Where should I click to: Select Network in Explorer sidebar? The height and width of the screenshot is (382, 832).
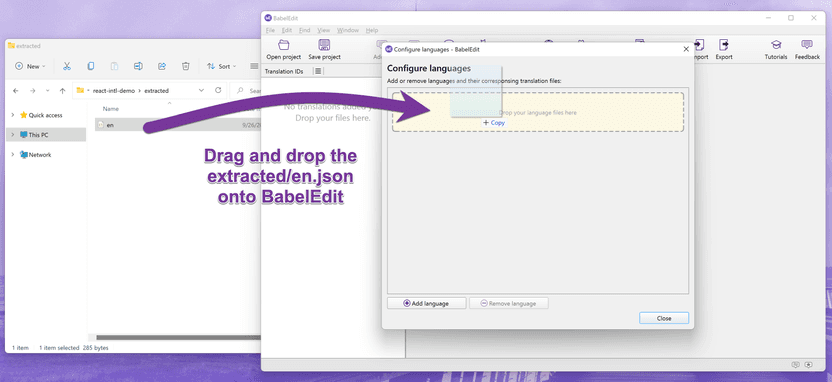point(36,154)
